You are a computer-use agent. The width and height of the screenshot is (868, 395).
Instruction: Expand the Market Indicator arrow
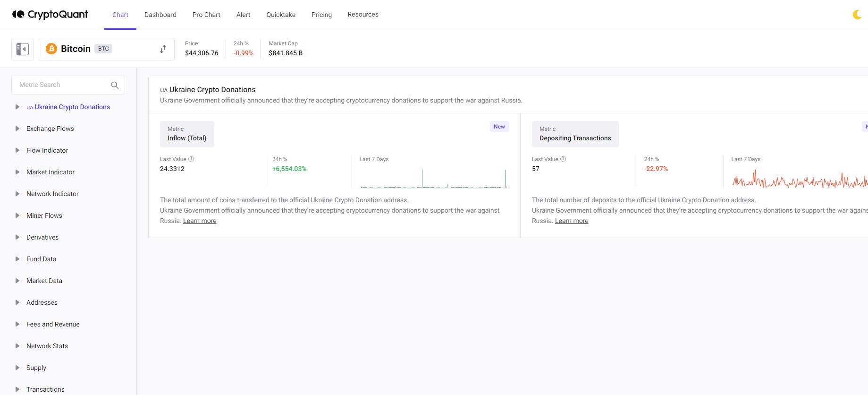tap(17, 172)
